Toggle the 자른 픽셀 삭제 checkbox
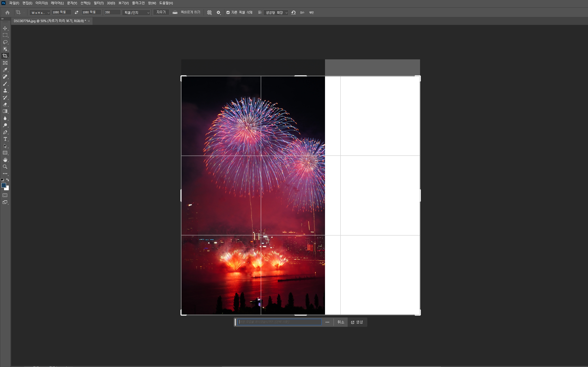 [x=228, y=13]
